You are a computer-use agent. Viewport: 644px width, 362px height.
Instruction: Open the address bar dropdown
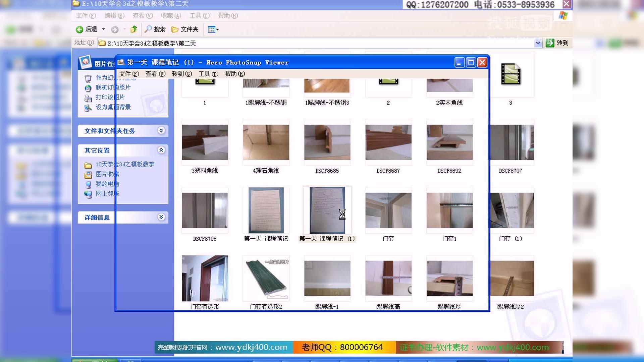(538, 43)
